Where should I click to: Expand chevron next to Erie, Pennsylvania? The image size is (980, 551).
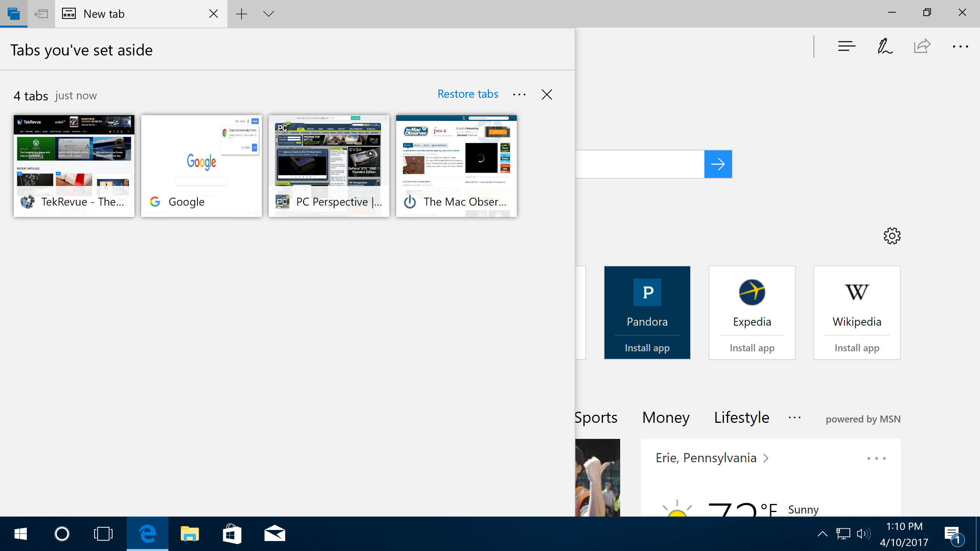point(766,458)
